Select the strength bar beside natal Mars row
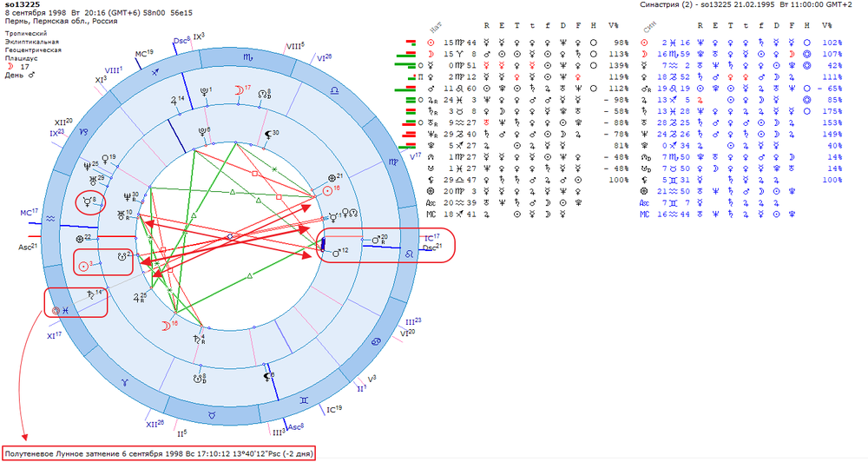The image size is (868, 462). pyautogui.click(x=405, y=89)
